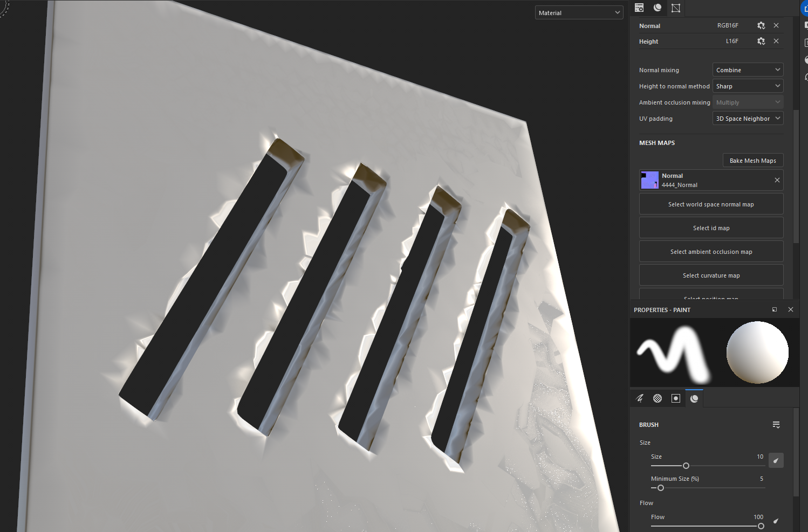Open the UV/mesh settings tab icon
The width and height of the screenshot is (808, 532).
click(676, 8)
